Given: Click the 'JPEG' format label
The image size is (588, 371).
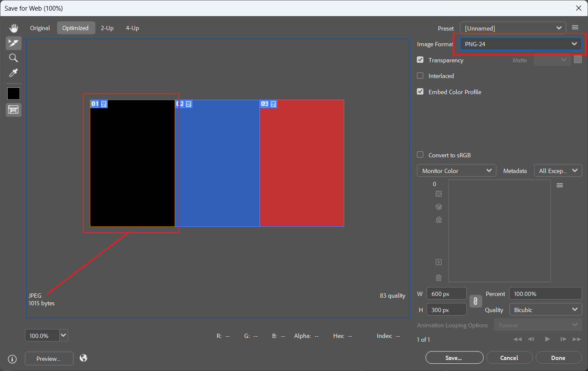Looking at the screenshot, I should [35, 296].
